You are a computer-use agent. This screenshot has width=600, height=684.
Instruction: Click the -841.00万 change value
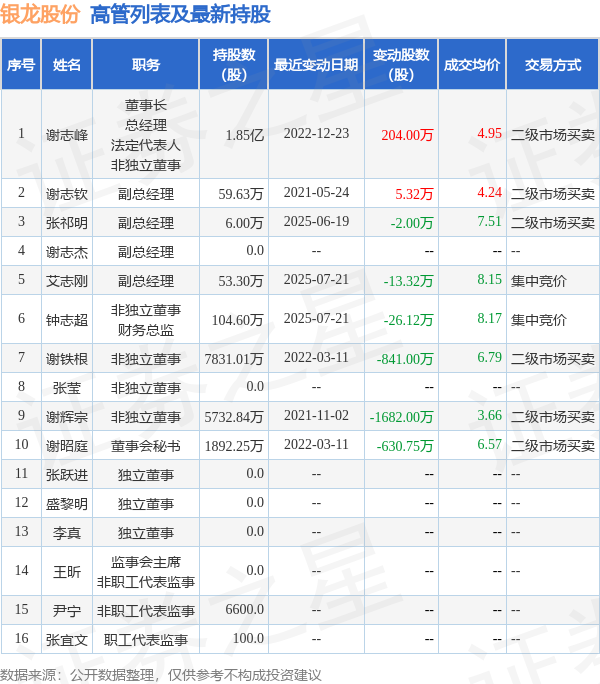(x=405, y=359)
